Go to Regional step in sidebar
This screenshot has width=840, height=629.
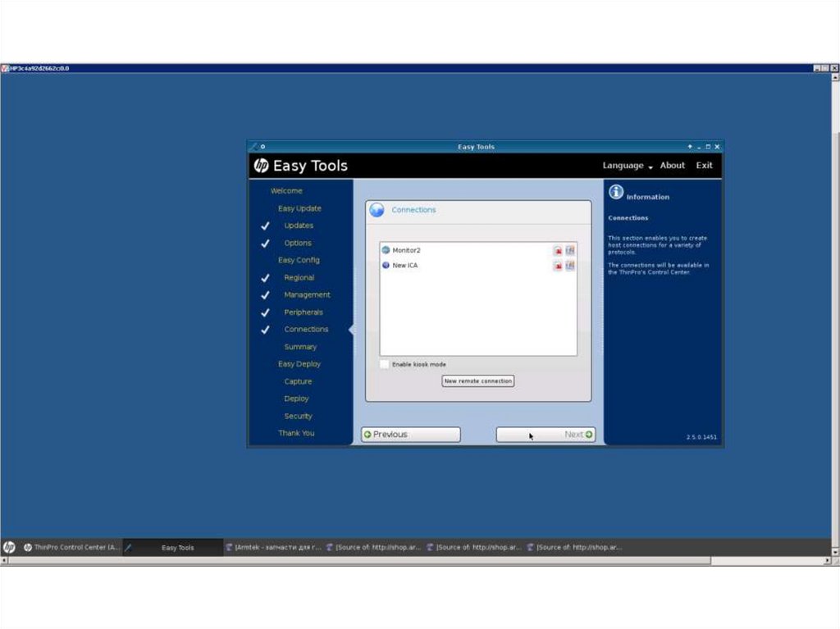299,277
